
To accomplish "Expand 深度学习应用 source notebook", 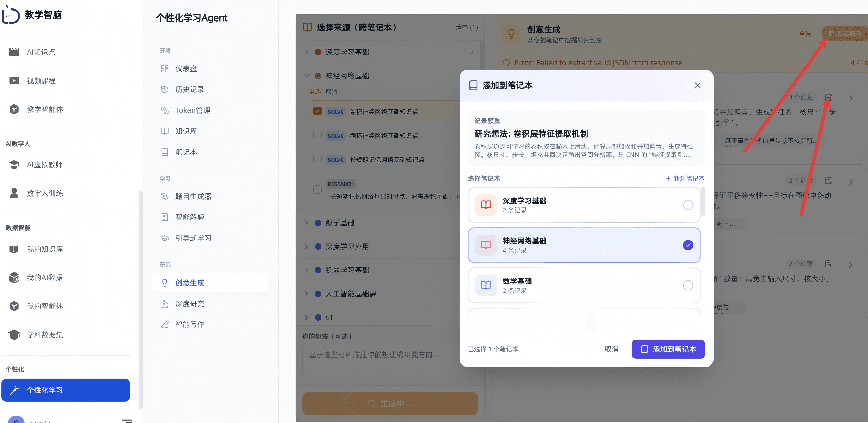I will [306, 247].
